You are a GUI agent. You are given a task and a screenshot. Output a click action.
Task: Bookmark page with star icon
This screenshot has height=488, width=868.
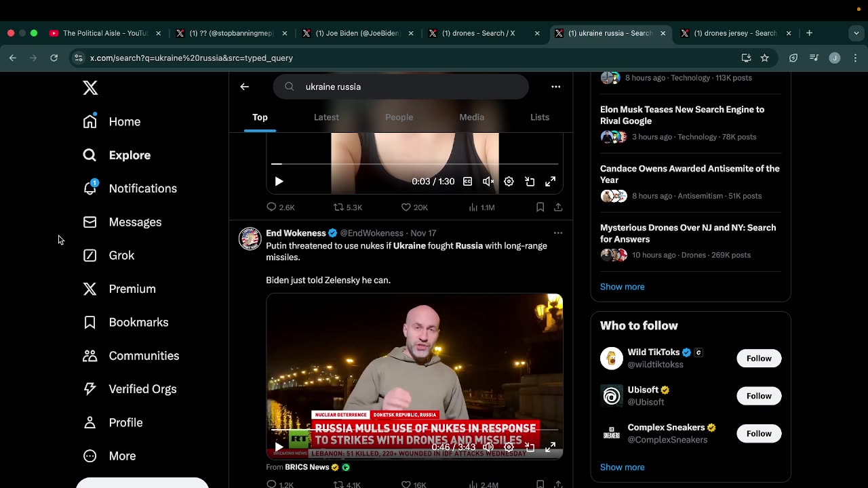pyautogui.click(x=765, y=58)
